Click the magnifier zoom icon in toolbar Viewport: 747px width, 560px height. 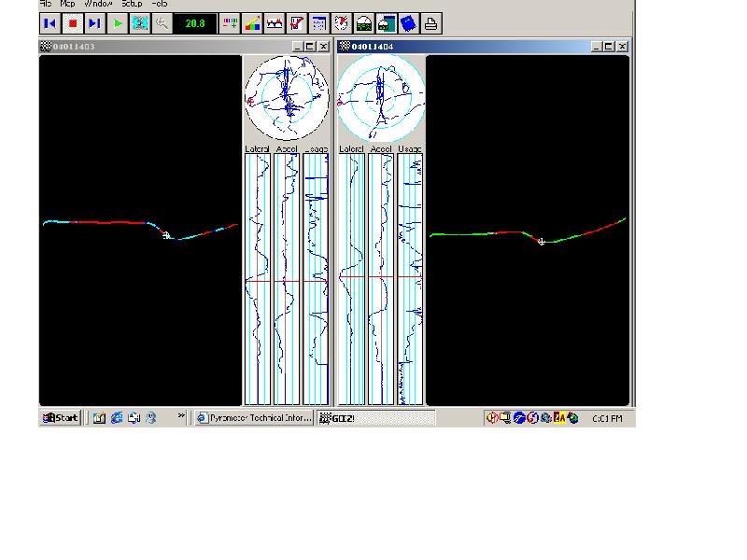click(x=162, y=23)
